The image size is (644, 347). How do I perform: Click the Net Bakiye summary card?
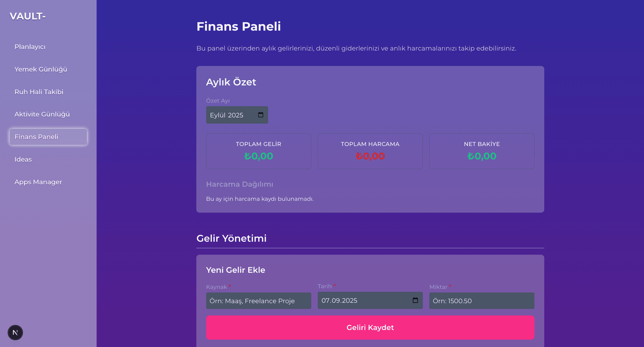point(481,151)
